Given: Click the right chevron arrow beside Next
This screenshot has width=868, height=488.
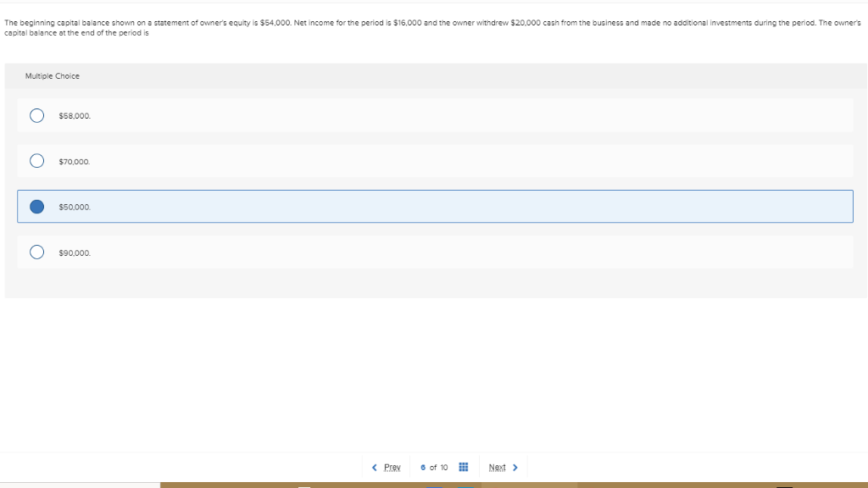Looking at the screenshot, I should (517, 466).
